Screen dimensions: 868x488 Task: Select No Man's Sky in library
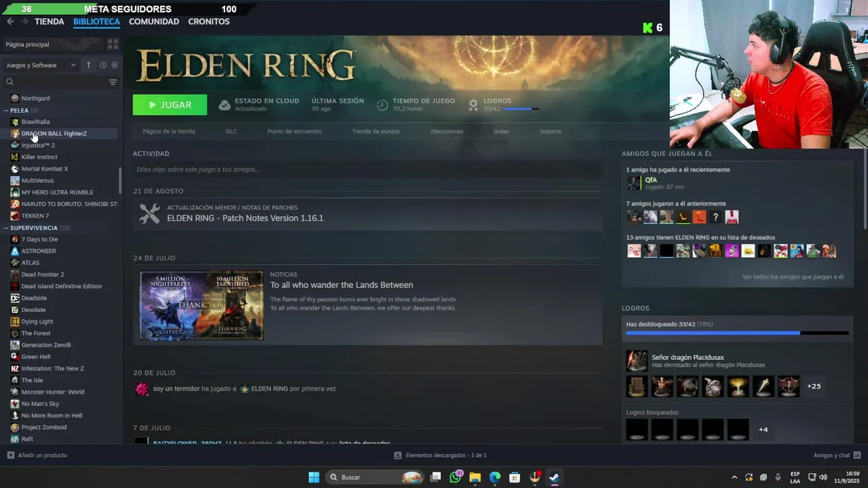(x=40, y=404)
